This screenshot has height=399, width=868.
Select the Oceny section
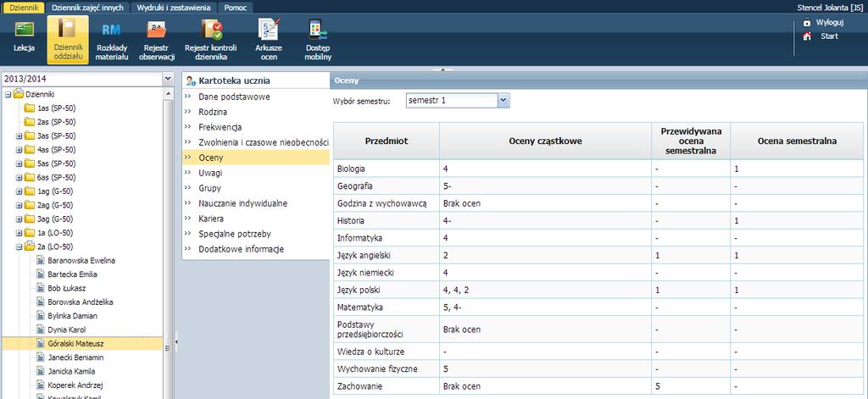pos(256,158)
